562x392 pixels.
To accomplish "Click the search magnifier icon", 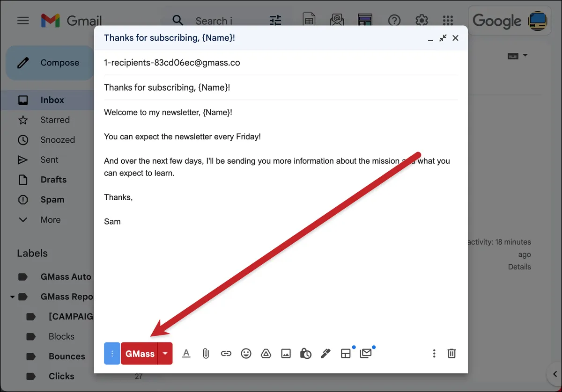I will coord(177,21).
